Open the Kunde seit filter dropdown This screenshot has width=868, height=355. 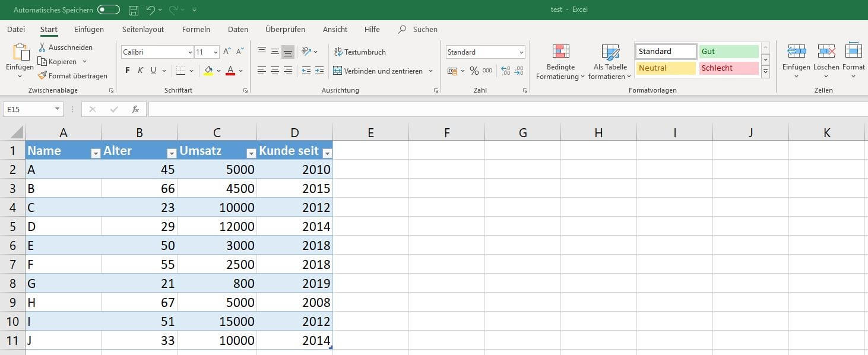(327, 153)
